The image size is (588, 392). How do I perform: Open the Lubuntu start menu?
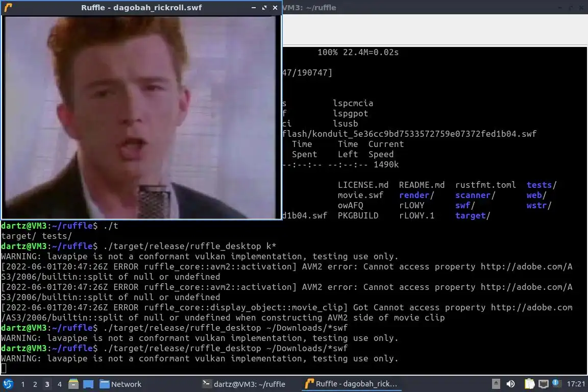tap(8, 384)
